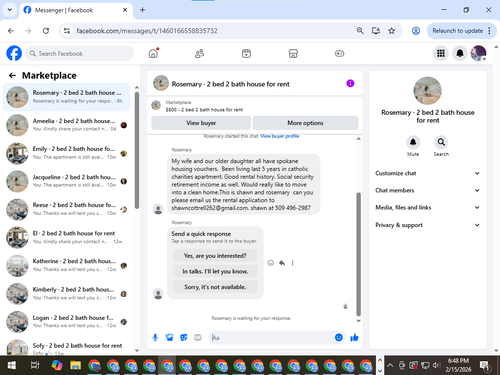500x375 pixels.
Task: Attach a photo file to the message
Action: pos(169,338)
